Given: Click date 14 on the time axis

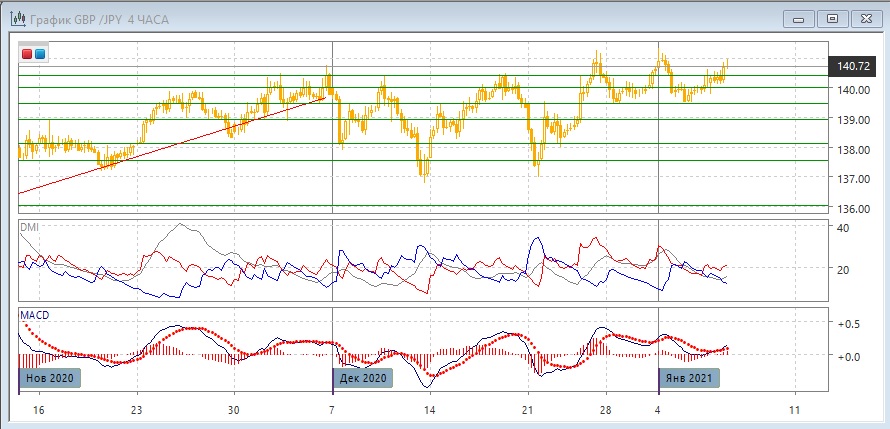Looking at the screenshot, I should (429, 411).
